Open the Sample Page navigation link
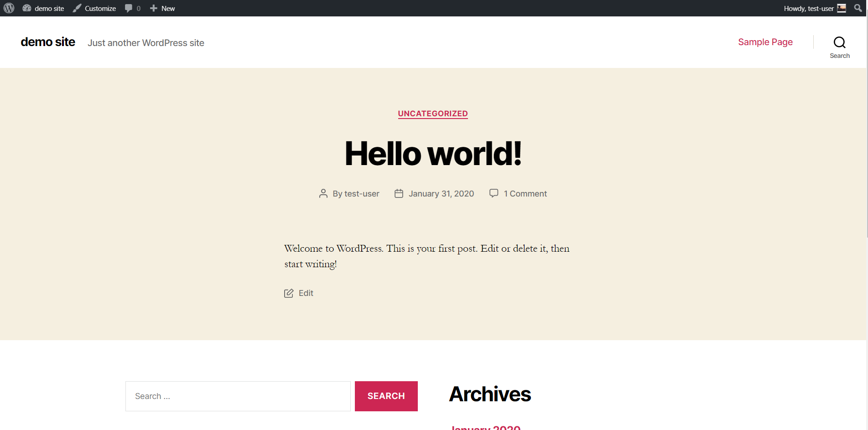 (x=765, y=42)
